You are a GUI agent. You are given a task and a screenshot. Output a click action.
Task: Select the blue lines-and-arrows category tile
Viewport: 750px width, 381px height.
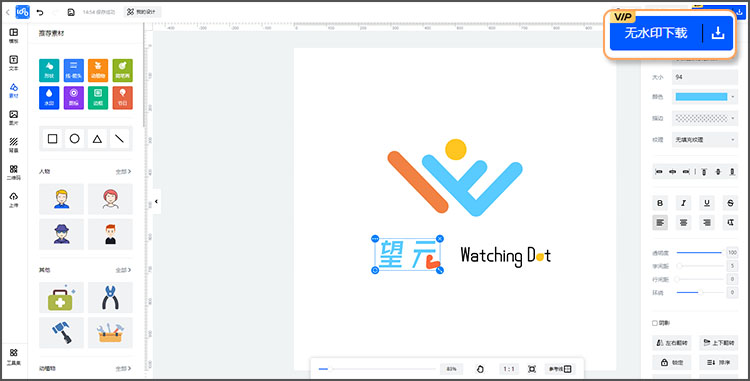pyautogui.click(x=74, y=70)
